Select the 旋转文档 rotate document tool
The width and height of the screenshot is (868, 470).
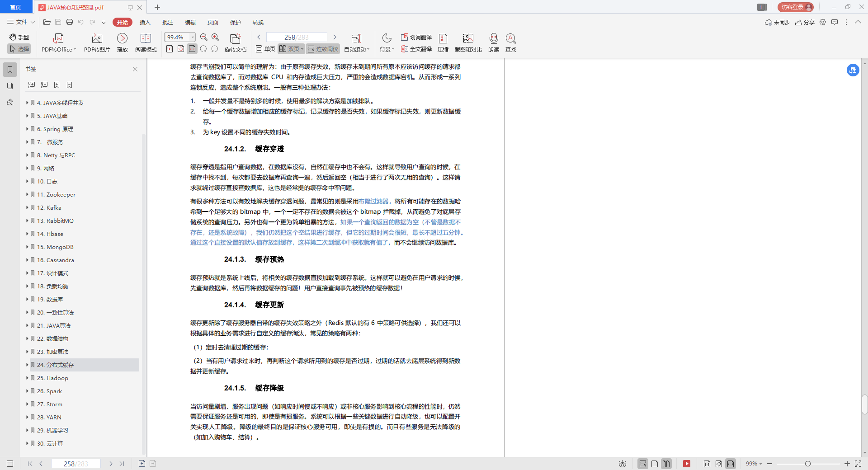pyautogui.click(x=235, y=43)
